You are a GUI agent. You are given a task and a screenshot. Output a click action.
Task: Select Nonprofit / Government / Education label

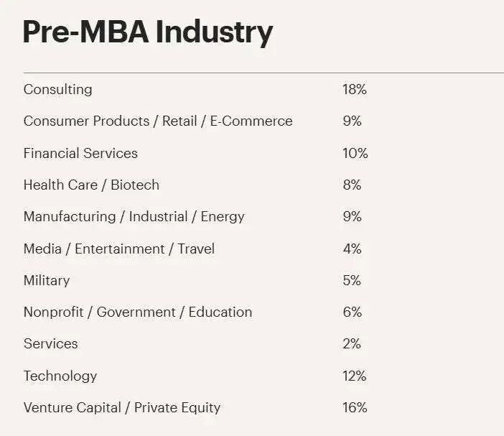[138, 312]
